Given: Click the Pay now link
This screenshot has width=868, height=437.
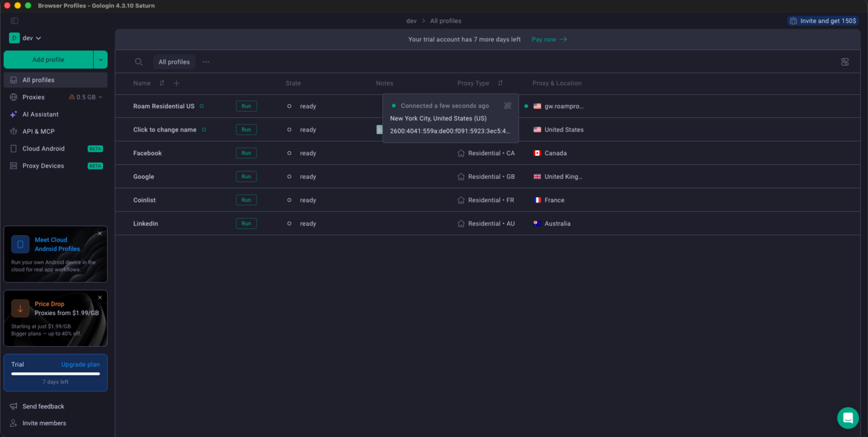Looking at the screenshot, I should coord(549,39).
